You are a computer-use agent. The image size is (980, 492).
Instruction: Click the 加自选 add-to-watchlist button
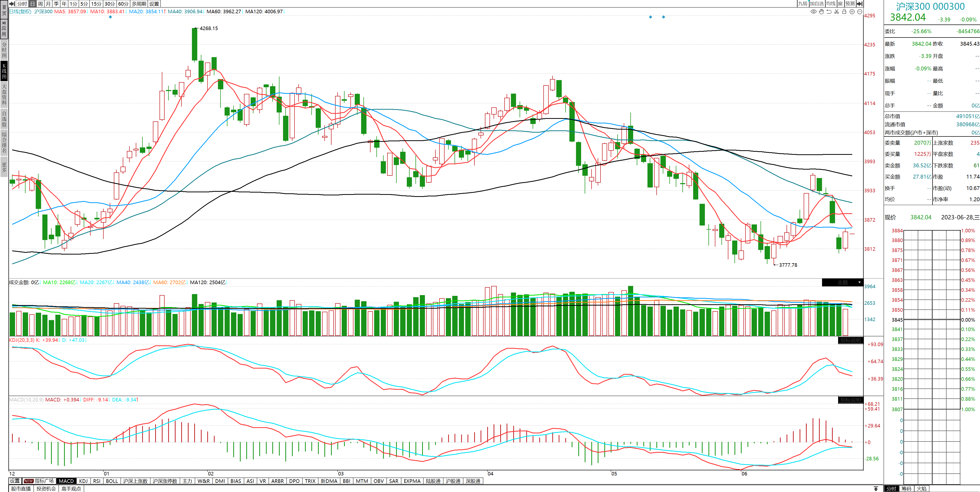click(x=816, y=4)
